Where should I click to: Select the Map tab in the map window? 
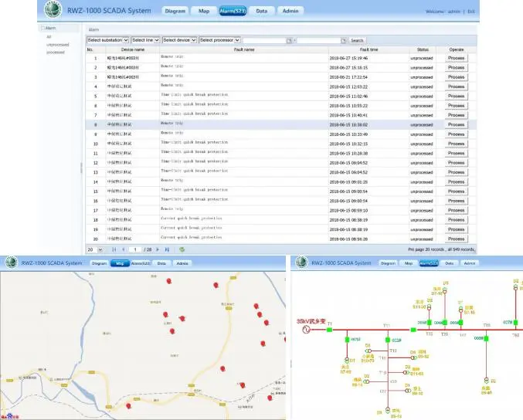(120, 263)
